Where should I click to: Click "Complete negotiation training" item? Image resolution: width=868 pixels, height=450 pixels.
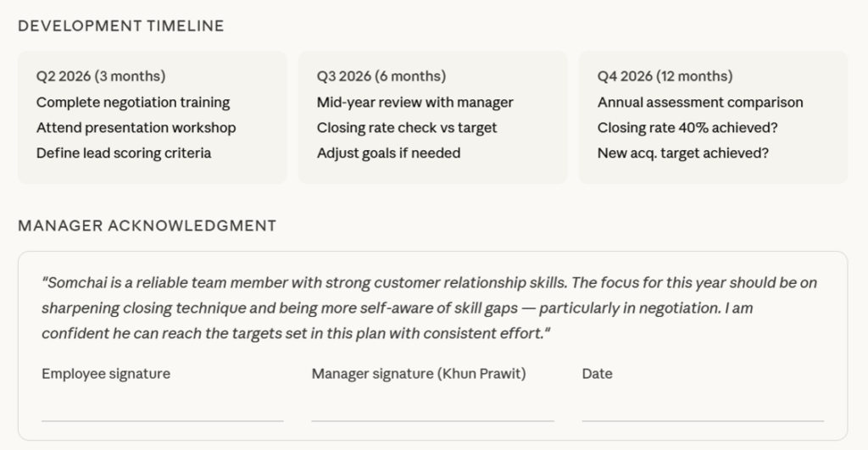(133, 103)
